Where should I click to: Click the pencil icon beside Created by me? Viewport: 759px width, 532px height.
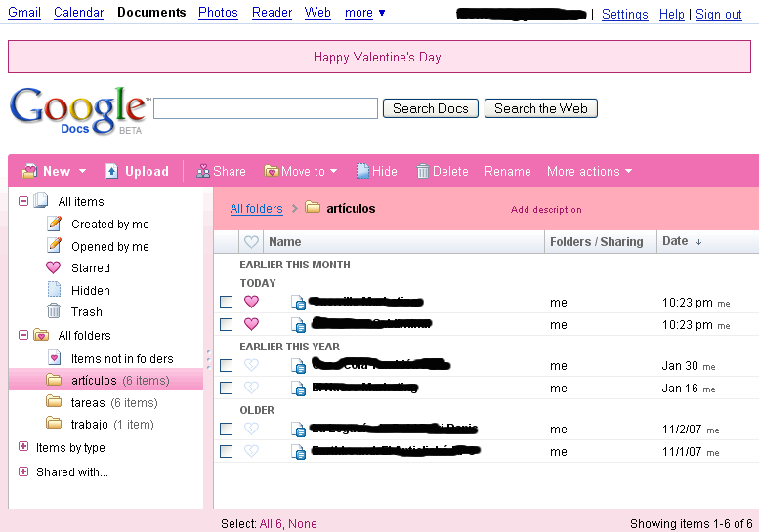(x=55, y=224)
